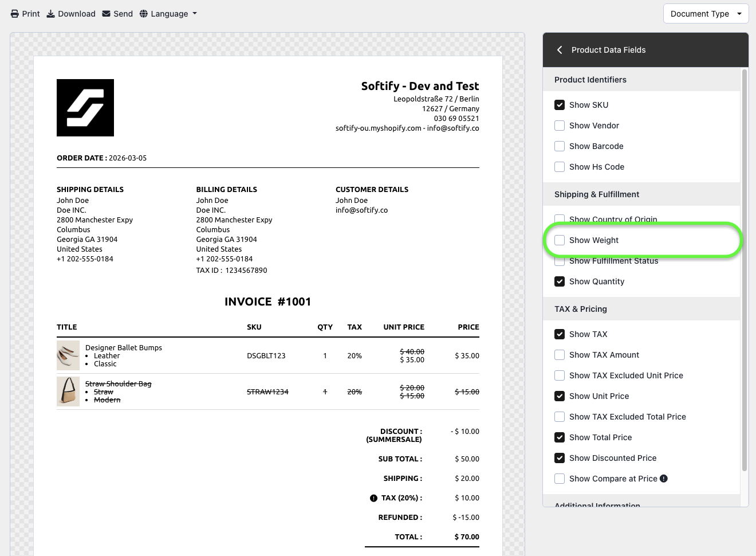
Task: Disable Show Discounted Price option
Action: pyautogui.click(x=560, y=458)
